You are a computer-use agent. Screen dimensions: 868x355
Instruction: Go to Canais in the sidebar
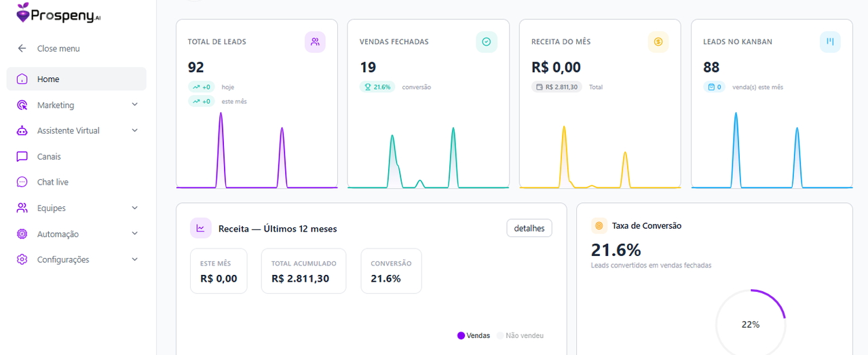coord(77,156)
